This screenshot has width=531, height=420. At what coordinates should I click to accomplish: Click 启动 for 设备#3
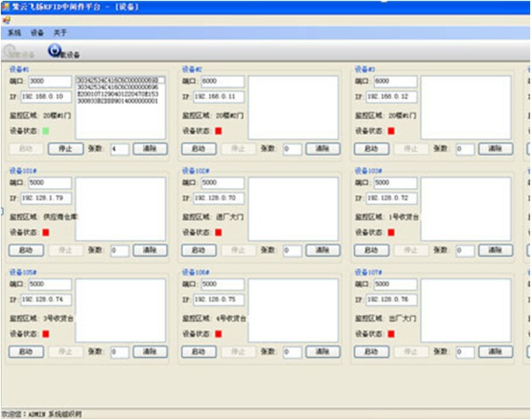tap(371, 148)
